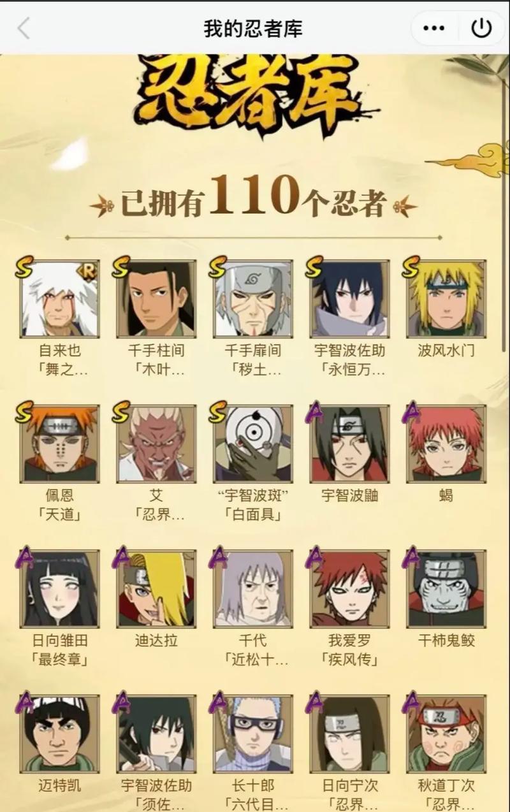
Task: Tap the back arrow in header
Action: click(24, 28)
